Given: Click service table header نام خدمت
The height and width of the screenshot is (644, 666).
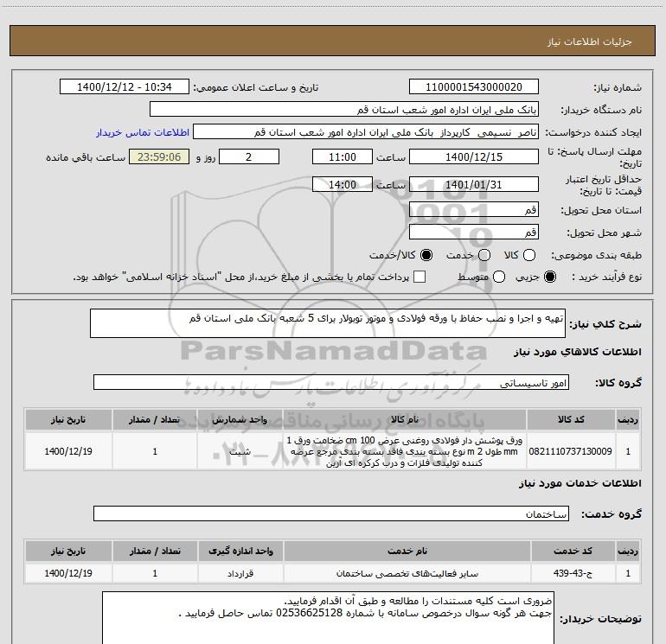Looking at the screenshot, I should click(x=407, y=551).
